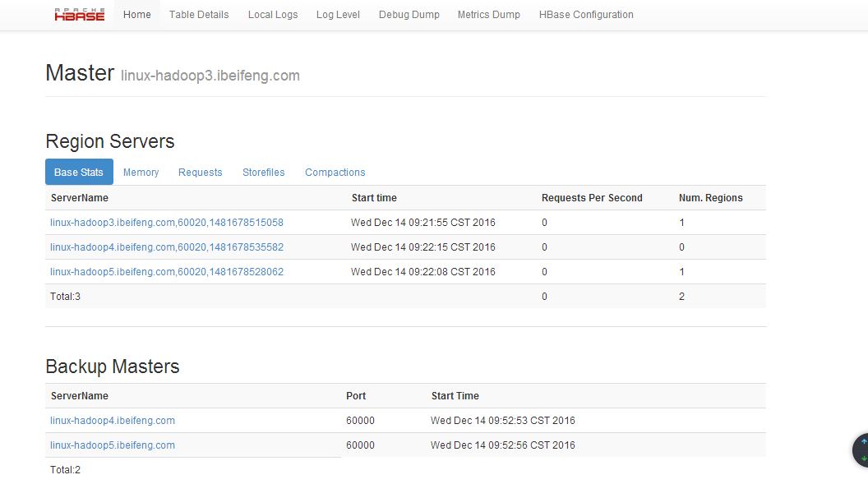The width and height of the screenshot is (868, 484).
Task: Click start time Wed Dec 14 09:22:15 CST 2016
Action: 423,247
